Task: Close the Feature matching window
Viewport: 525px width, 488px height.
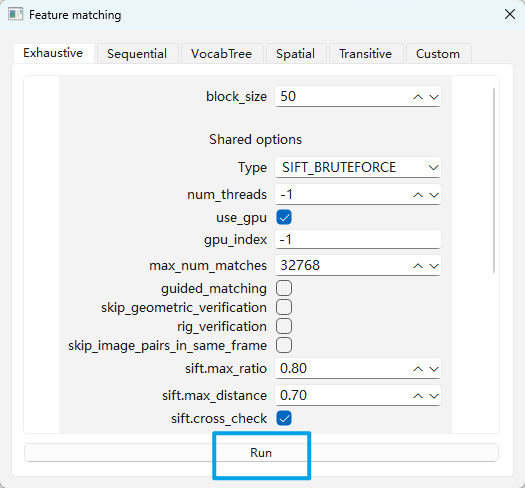Action: coord(510,14)
